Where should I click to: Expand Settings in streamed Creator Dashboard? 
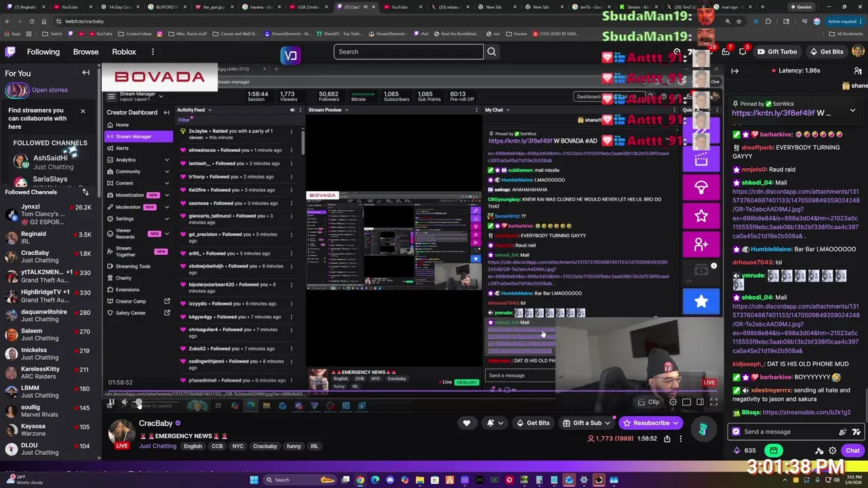pos(139,219)
